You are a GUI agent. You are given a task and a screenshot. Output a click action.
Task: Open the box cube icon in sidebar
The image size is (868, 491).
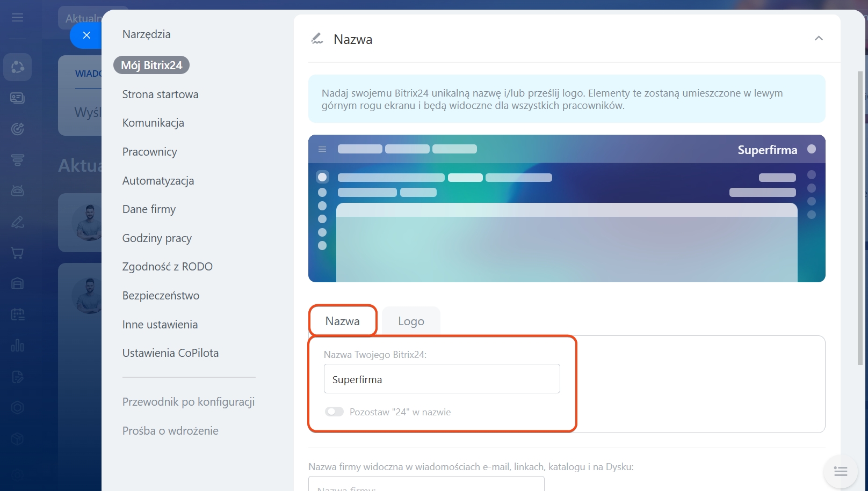click(18, 439)
